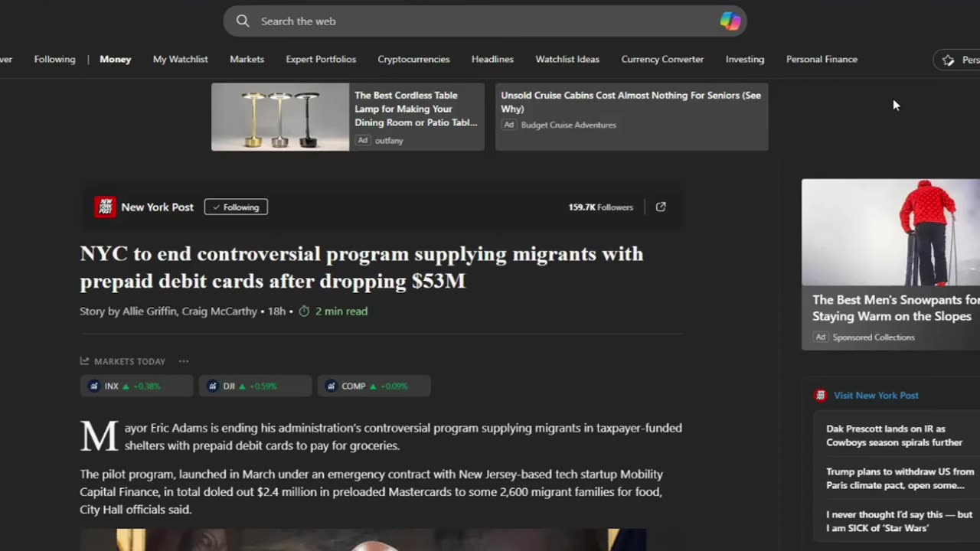Click the article headline about NYC debit cards
The image size is (980, 551).
361,267
